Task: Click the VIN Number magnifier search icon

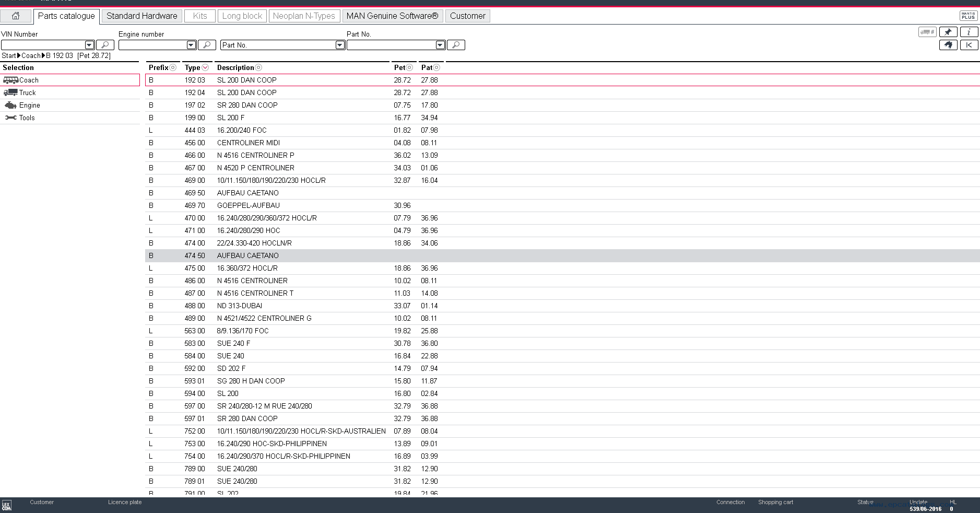Action: pyautogui.click(x=105, y=45)
